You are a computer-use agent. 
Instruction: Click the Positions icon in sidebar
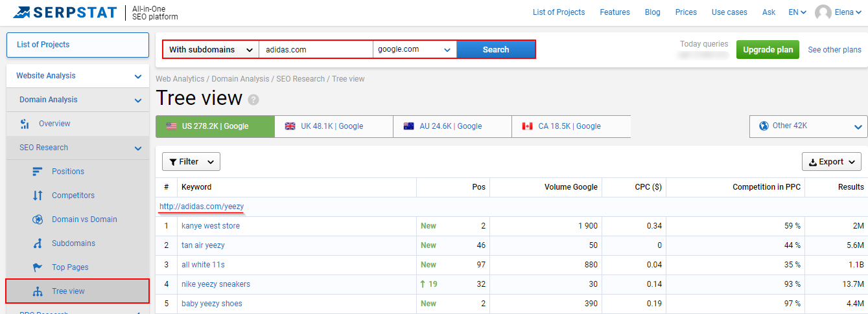tap(38, 172)
